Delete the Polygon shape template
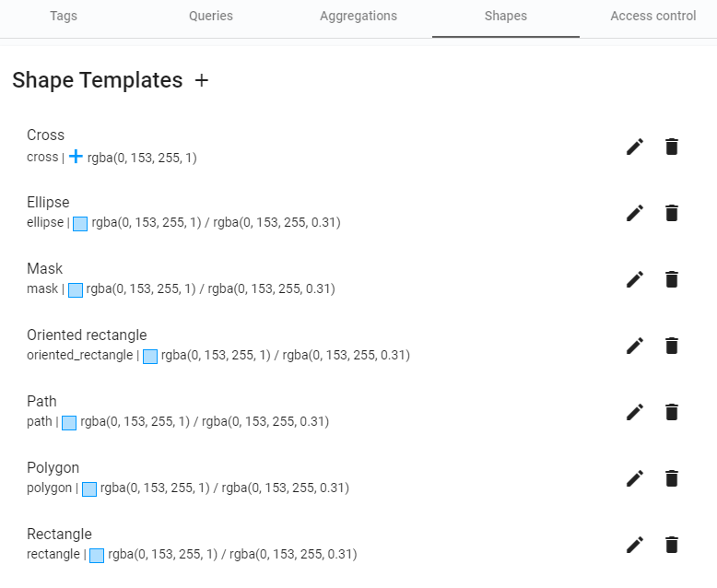717x588 pixels. click(672, 478)
